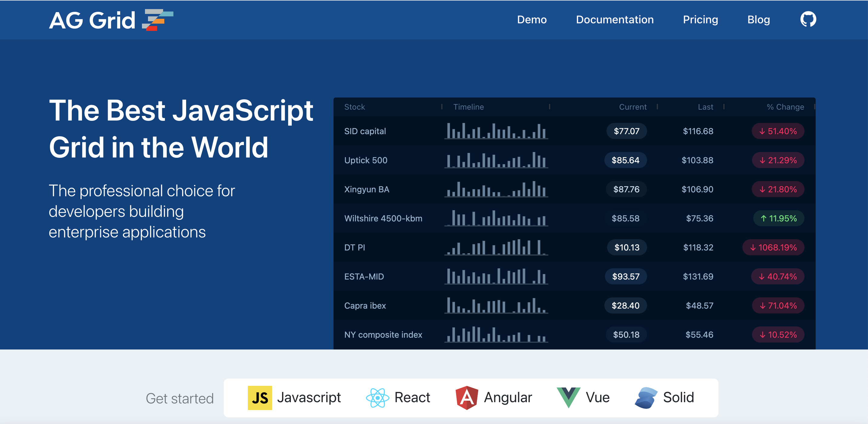This screenshot has width=868, height=424.
Task: Click the 40.74% change badge
Action: click(x=778, y=277)
